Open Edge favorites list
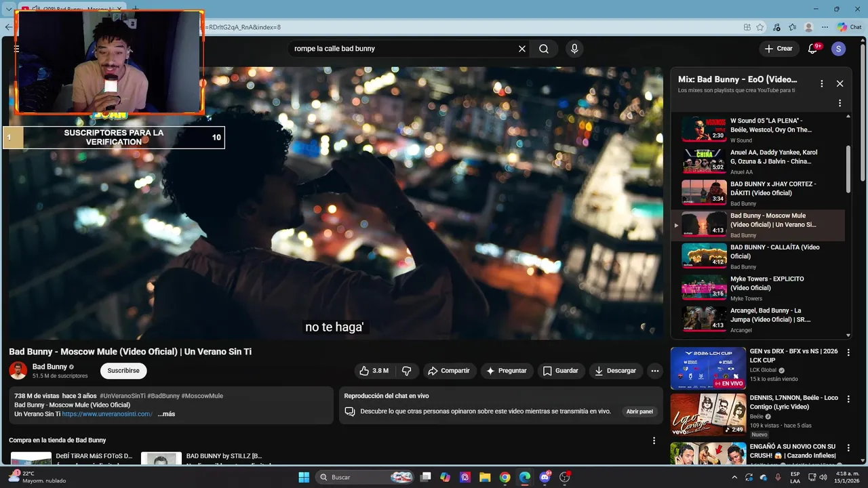The width and height of the screenshot is (868, 488). [792, 27]
